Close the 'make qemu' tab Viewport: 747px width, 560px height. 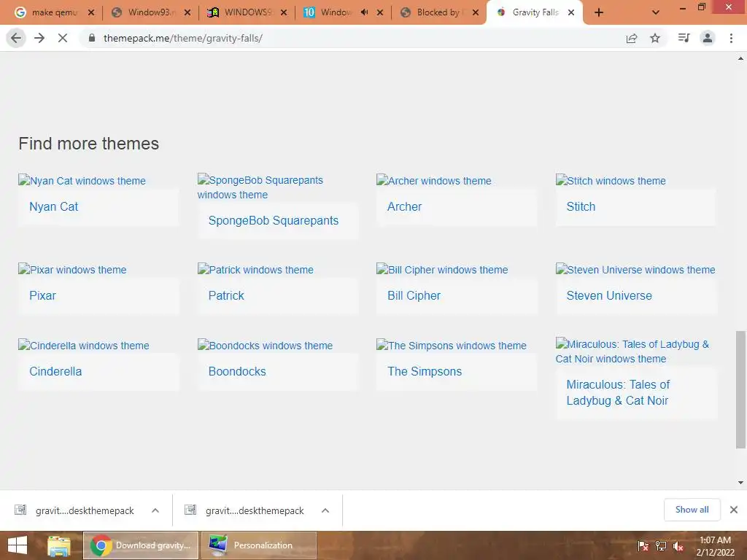point(91,13)
